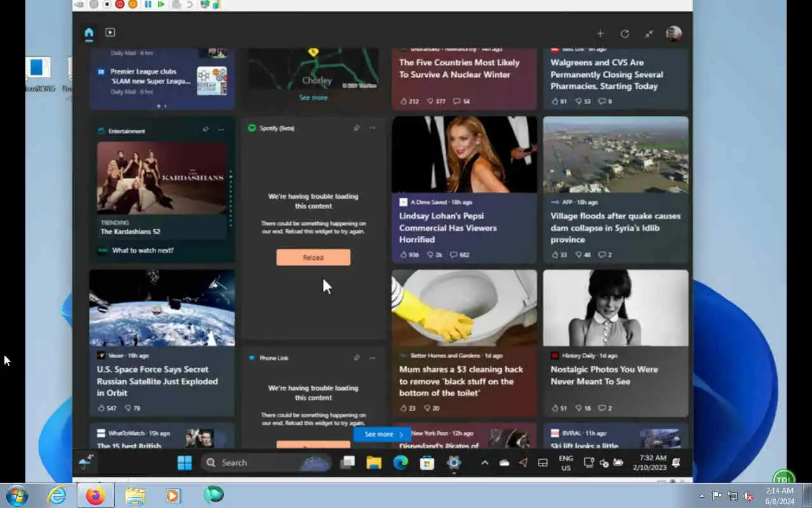Image resolution: width=812 pixels, height=508 pixels.
Task: Open U.S. Space Force satellite article
Action: click(x=157, y=381)
